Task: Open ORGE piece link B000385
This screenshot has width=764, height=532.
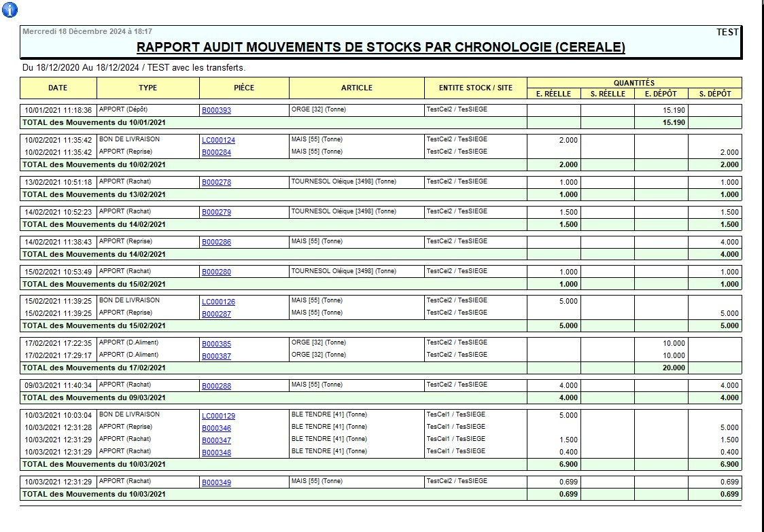Action: (216, 344)
